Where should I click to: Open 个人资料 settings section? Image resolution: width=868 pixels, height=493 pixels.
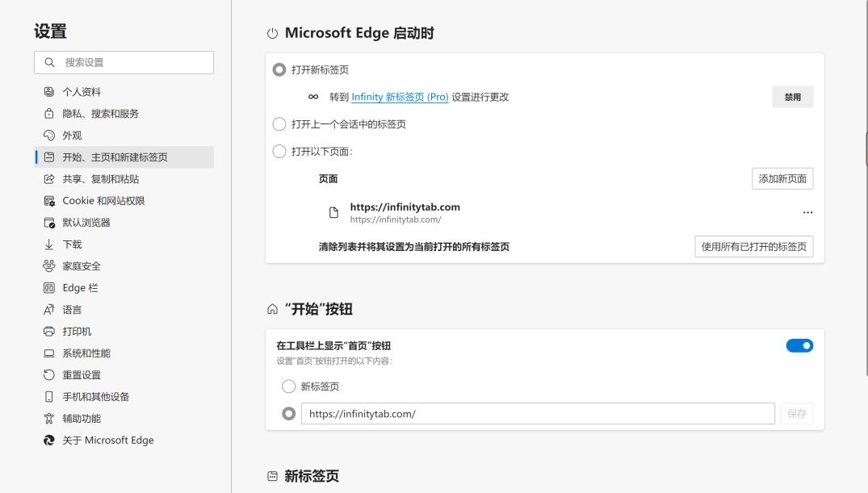click(x=124, y=92)
